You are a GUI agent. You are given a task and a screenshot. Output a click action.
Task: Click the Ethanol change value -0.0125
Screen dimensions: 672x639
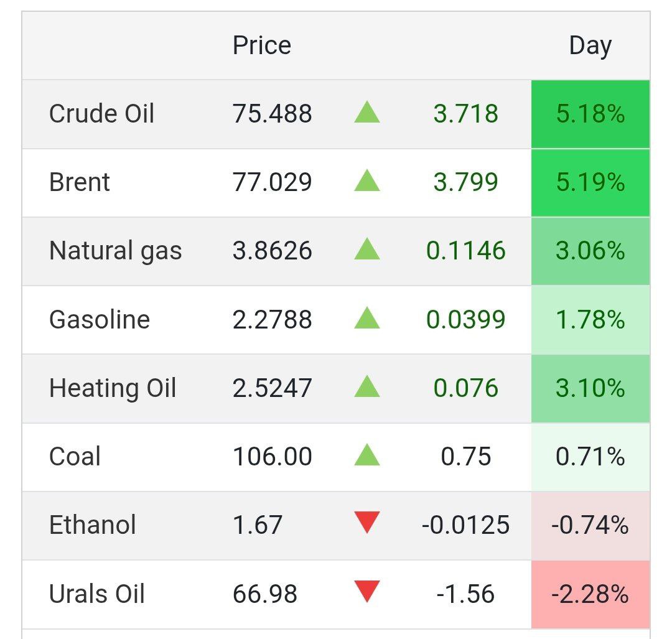[x=465, y=525]
